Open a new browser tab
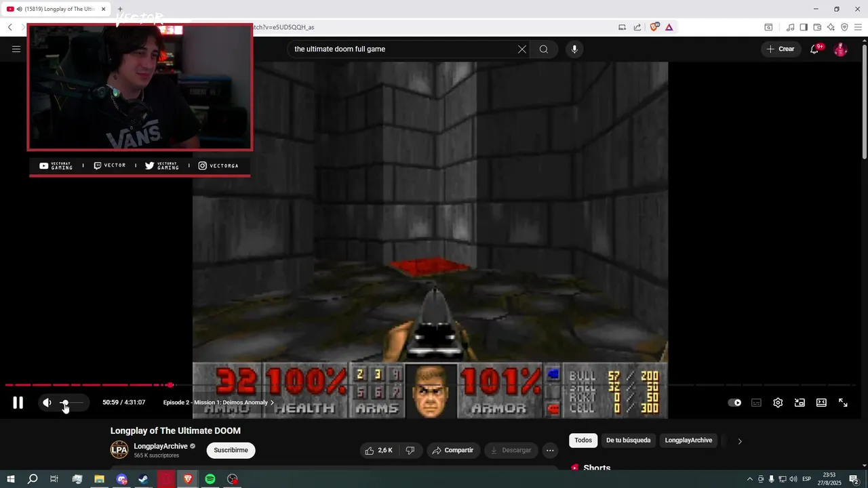Image resolution: width=868 pixels, height=488 pixels. pyautogui.click(x=120, y=9)
